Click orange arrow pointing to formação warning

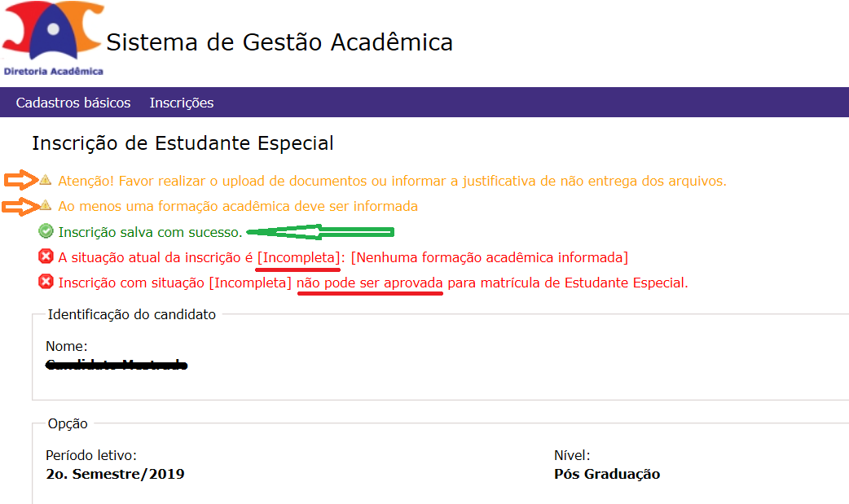pyautogui.click(x=20, y=206)
